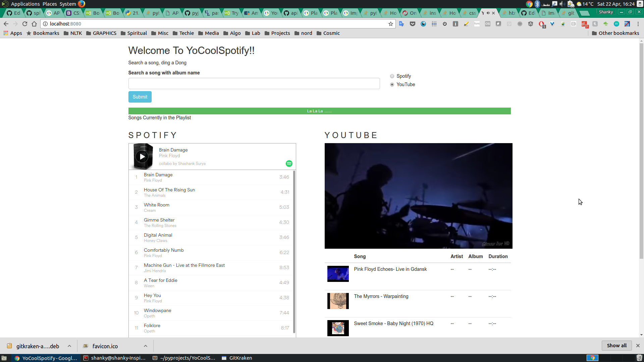Focus the song search input field
The width and height of the screenshot is (644, 362).
254,83
